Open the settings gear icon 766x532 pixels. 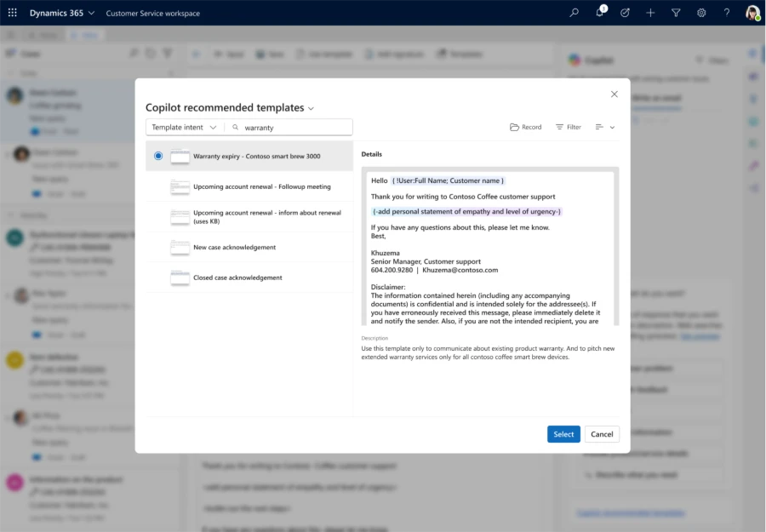700,13
